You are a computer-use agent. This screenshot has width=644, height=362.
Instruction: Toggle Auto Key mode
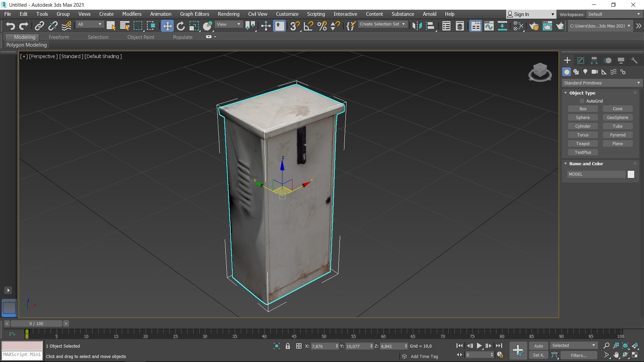(538, 346)
